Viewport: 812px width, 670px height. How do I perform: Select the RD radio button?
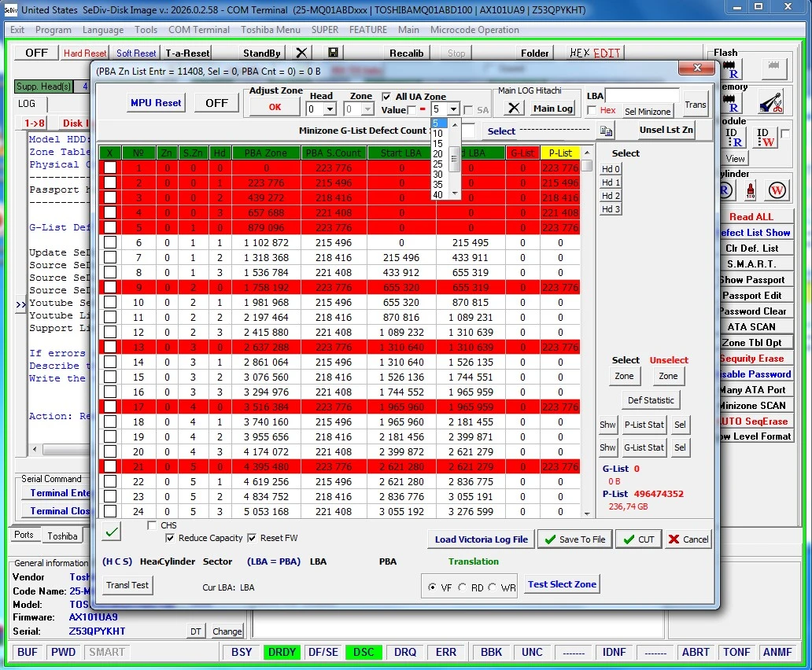pyautogui.click(x=463, y=587)
